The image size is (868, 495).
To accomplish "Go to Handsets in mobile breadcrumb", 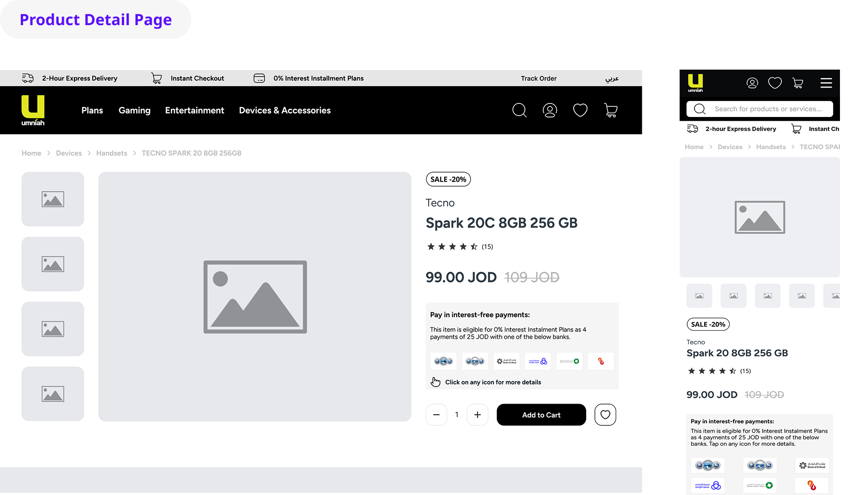I will pos(771,147).
